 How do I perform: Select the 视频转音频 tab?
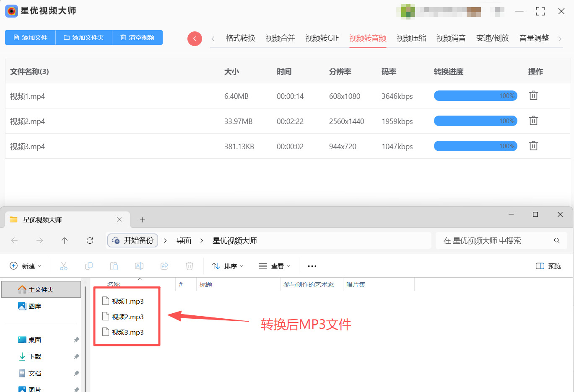368,38
